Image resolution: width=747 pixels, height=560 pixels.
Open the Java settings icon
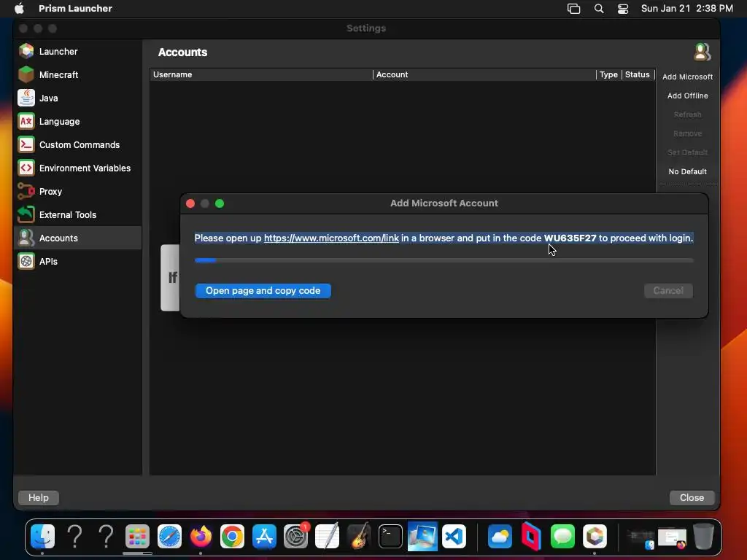(26, 98)
